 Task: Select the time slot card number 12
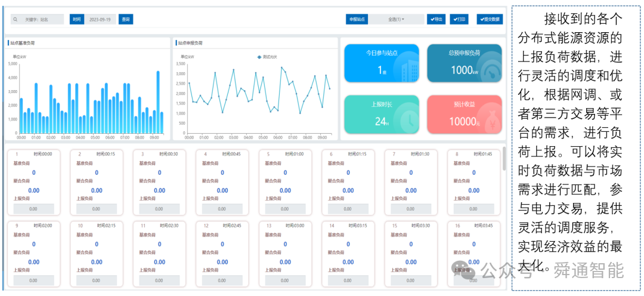[222, 254]
